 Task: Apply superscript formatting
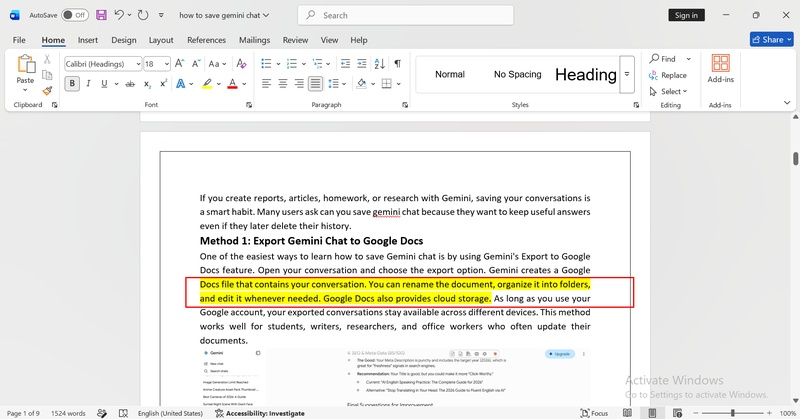[163, 84]
